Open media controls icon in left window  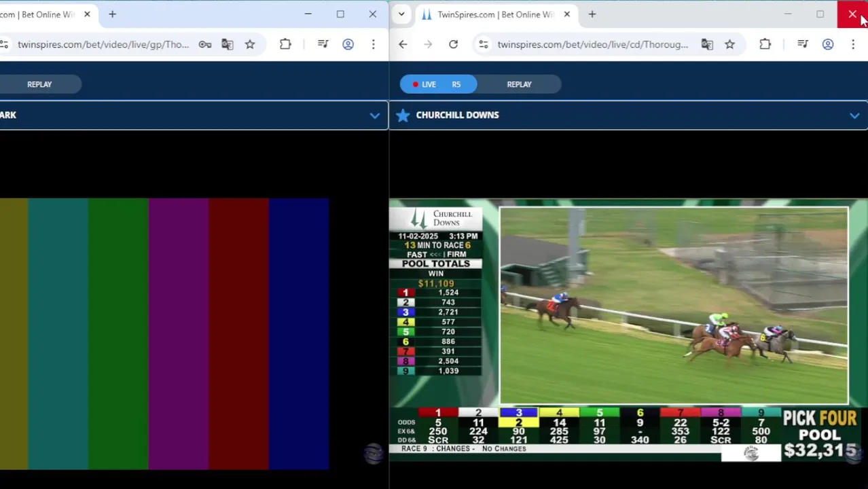click(323, 44)
